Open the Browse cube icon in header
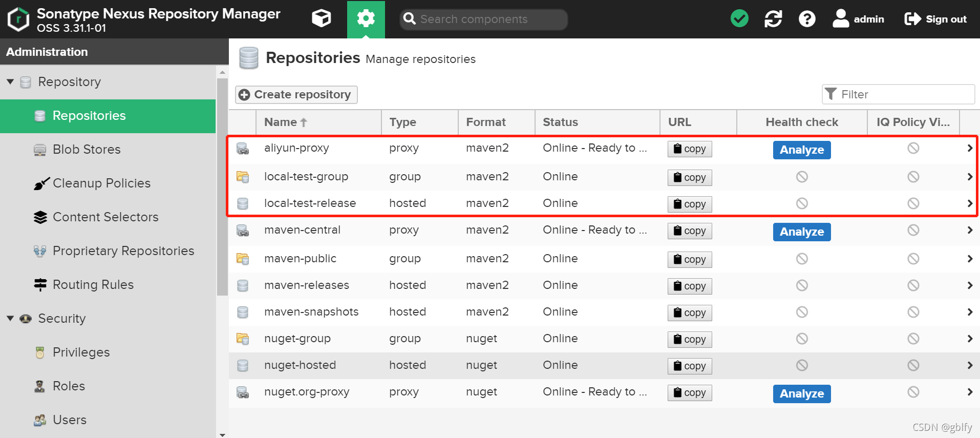This screenshot has height=438, width=980. pos(322,19)
